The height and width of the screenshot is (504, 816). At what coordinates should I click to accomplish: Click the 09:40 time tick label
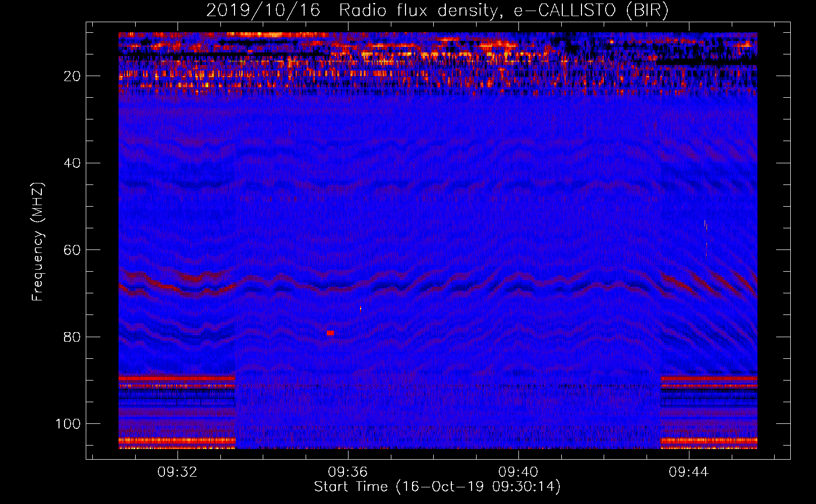(x=518, y=472)
